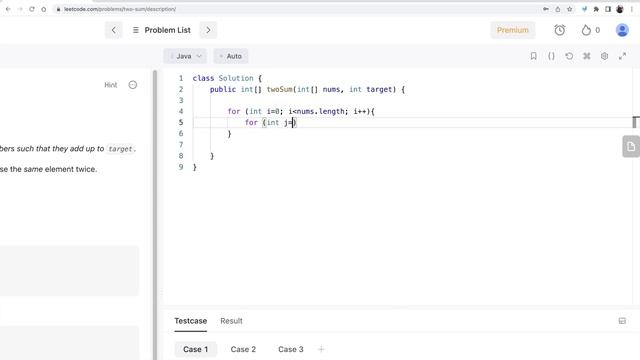The image size is (640, 360).
Task: Click the Premium button
Action: [x=513, y=30]
